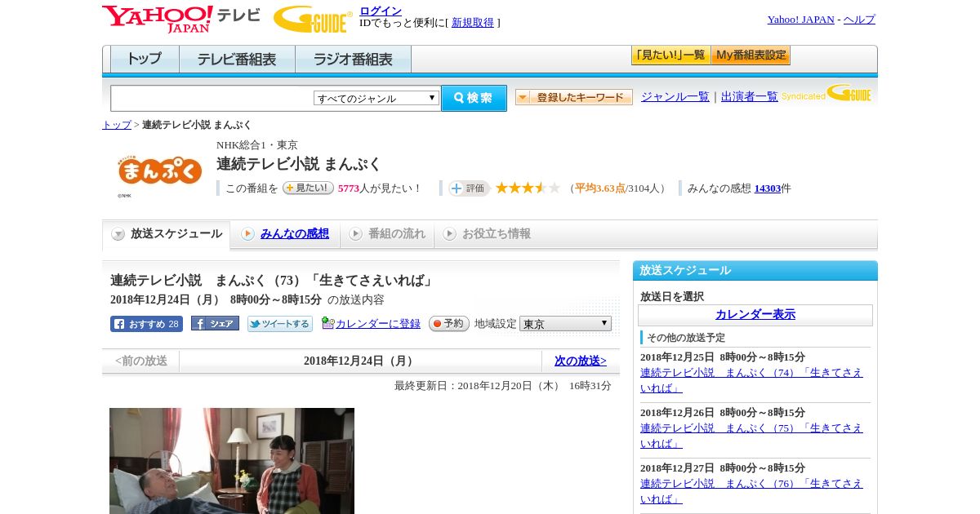This screenshot has height=514, width=980.
Task: Open the まんぷく (74) episode link
Action: click(x=751, y=380)
